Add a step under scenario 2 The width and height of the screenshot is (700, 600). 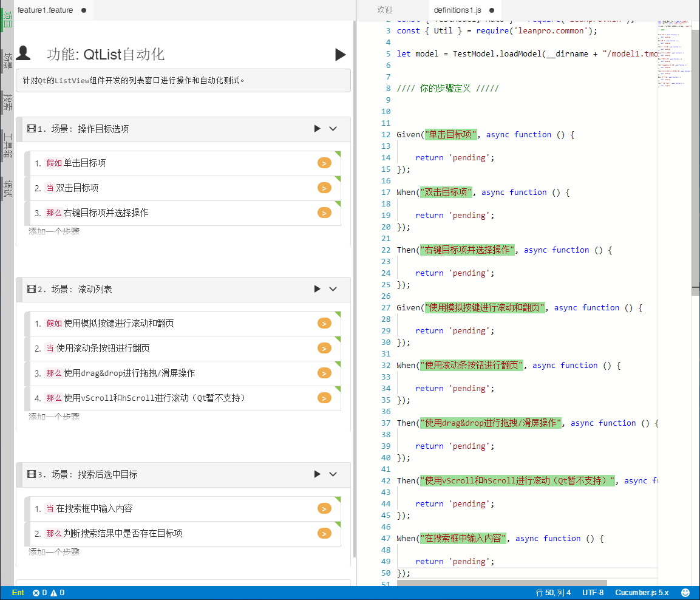(54, 417)
